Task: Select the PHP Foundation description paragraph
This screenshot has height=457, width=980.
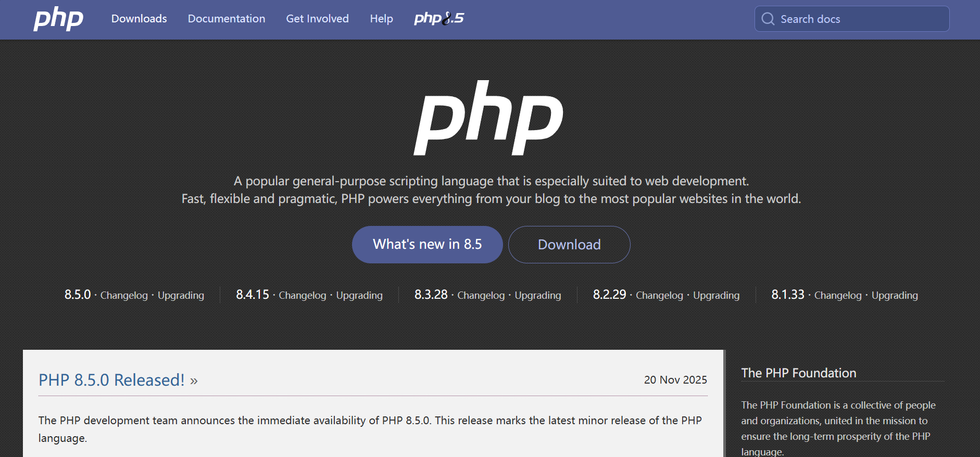Action: [x=838, y=428]
